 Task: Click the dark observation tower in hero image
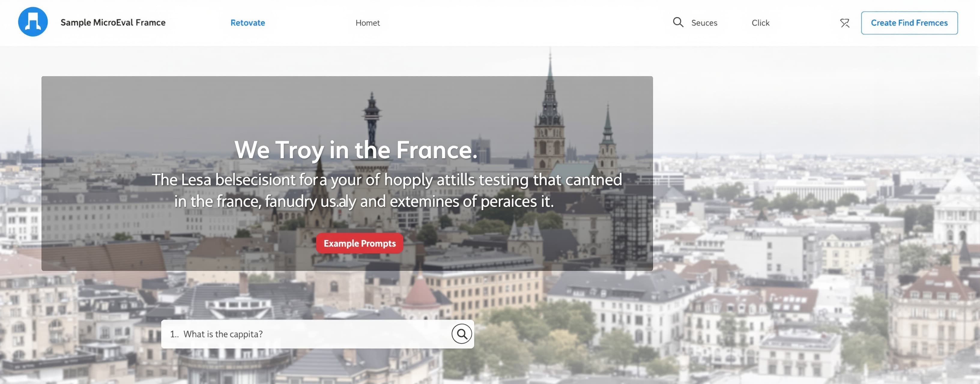[x=372, y=118]
